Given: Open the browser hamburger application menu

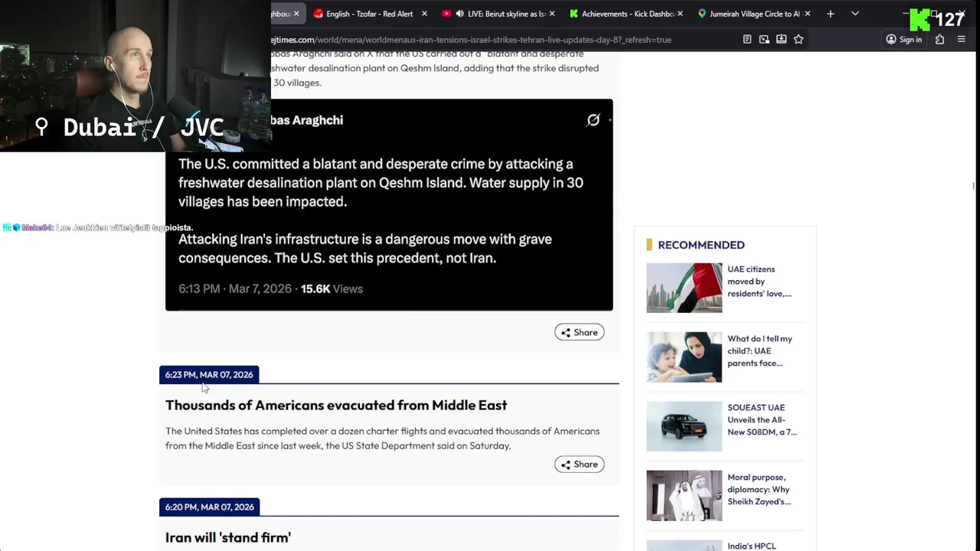Looking at the screenshot, I should [x=962, y=40].
